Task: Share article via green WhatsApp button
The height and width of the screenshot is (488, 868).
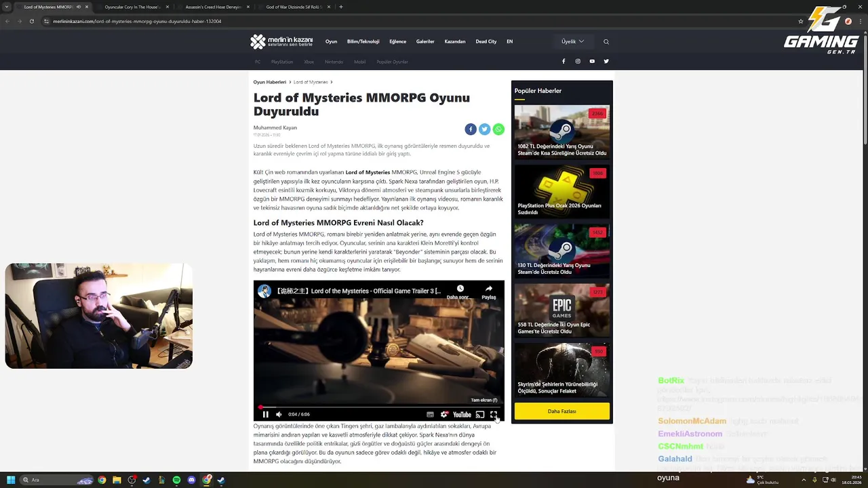Action: click(x=498, y=129)
